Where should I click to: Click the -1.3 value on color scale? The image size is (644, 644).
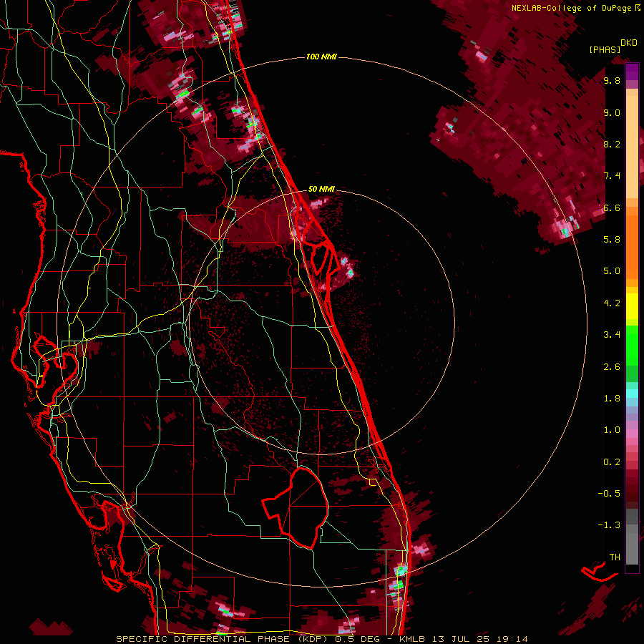[609, 525]
